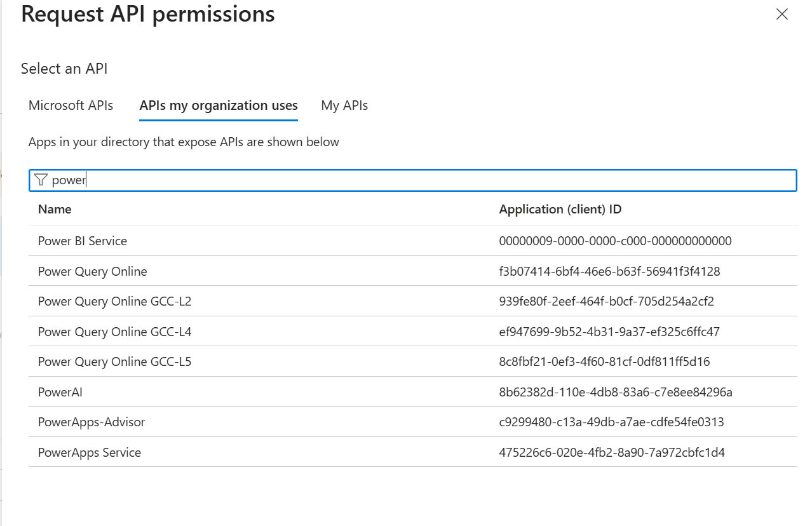Viewport: 812px width, 526px height.
Task: Click the Request API permissions title
Action: pyautogui.click(x=147, y=14)
